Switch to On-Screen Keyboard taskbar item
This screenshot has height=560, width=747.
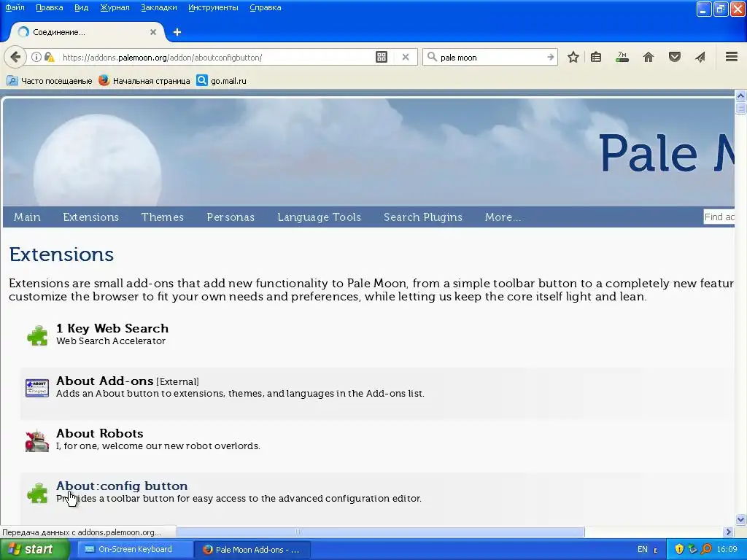click(134, 550)
